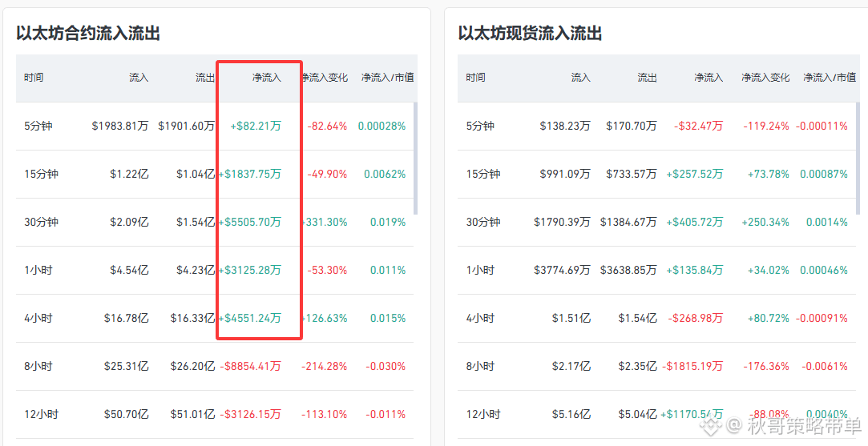Click the 净流入 header in spot table
Screen dimensions: 868x446
click(709, 78)
